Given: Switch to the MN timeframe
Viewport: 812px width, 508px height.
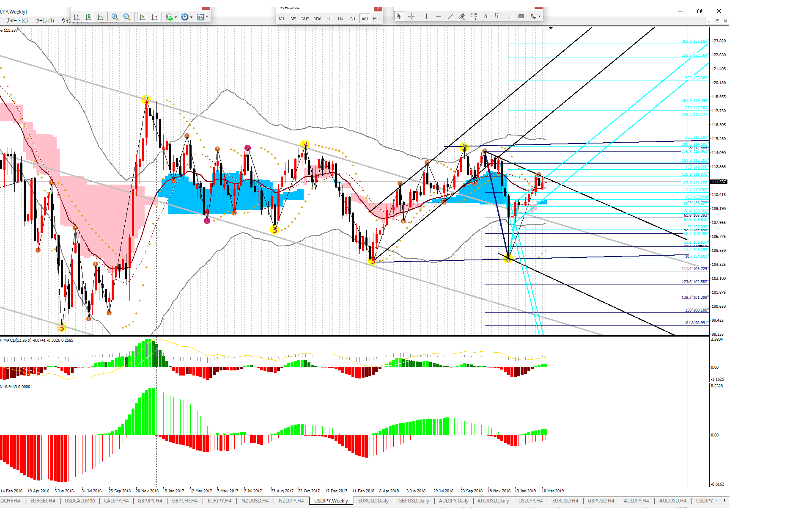Looking at the screenshot, I should click(376, 19).
